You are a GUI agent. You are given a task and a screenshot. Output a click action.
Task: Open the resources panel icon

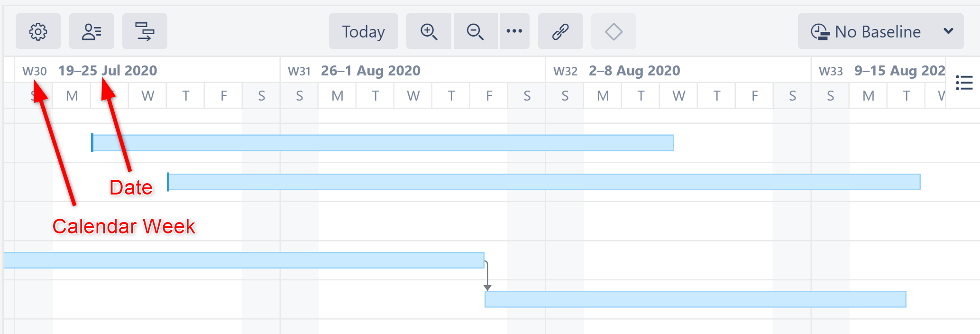92,31
